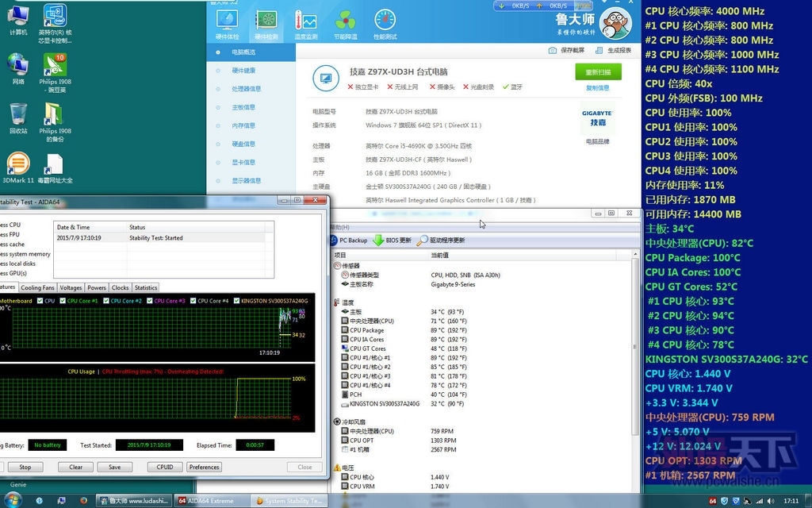Click PC Backup in AIDA64 toolbar
The image size is (812, 508).
[x=349, y=240]
